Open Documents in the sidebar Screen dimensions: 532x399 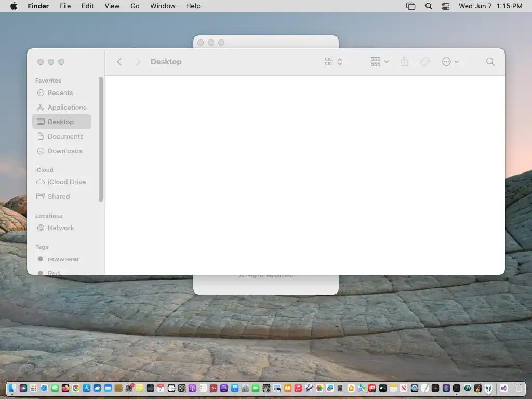click(x=62, y=137)
